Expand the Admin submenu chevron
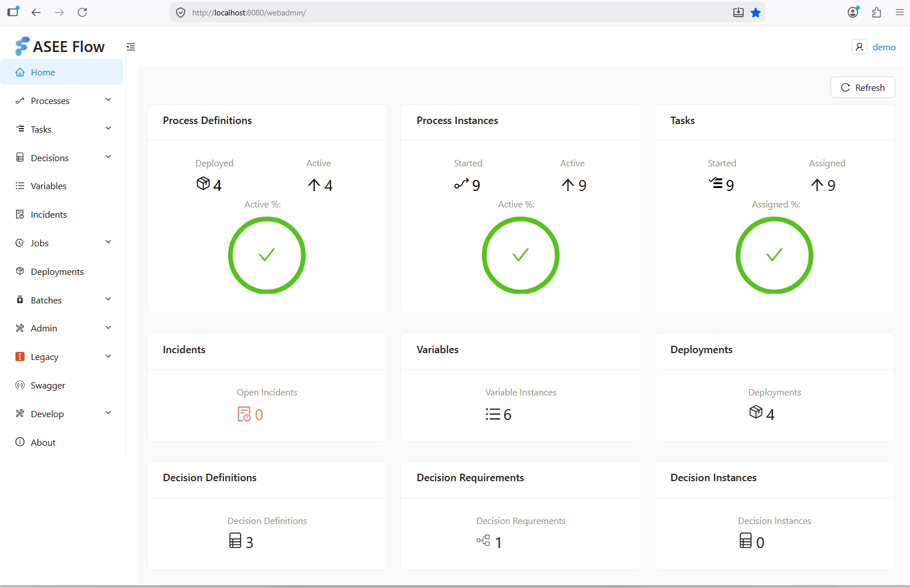The image size is (910, 588). pyautogui.click(x=109, y=327)
